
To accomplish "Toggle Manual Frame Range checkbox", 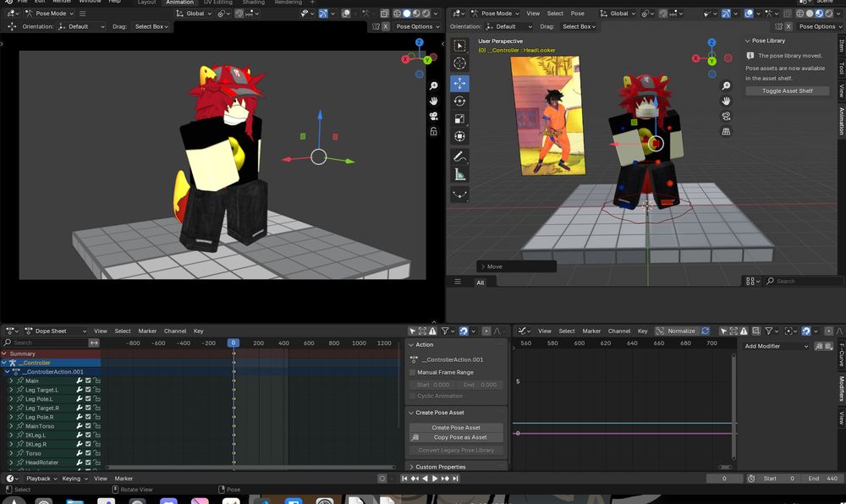I will tap(413, 372).
